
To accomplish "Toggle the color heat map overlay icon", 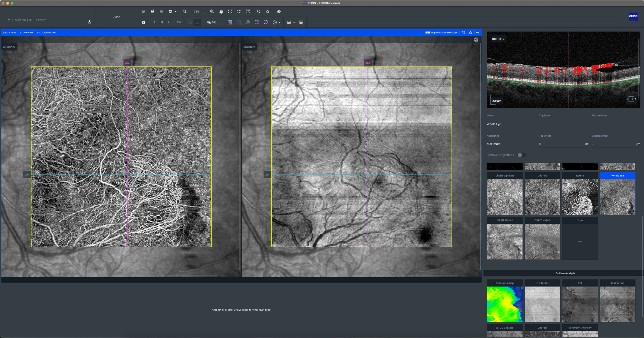I will 230,22.
